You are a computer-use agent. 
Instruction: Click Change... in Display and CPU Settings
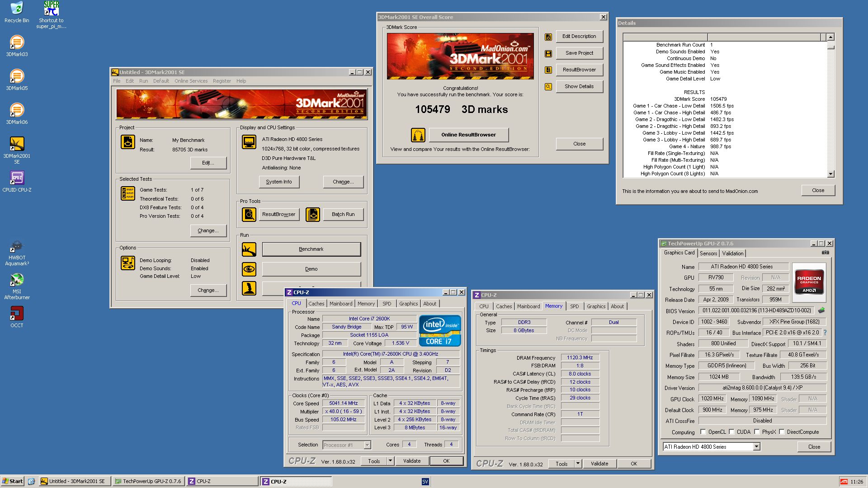coord(343,182)
